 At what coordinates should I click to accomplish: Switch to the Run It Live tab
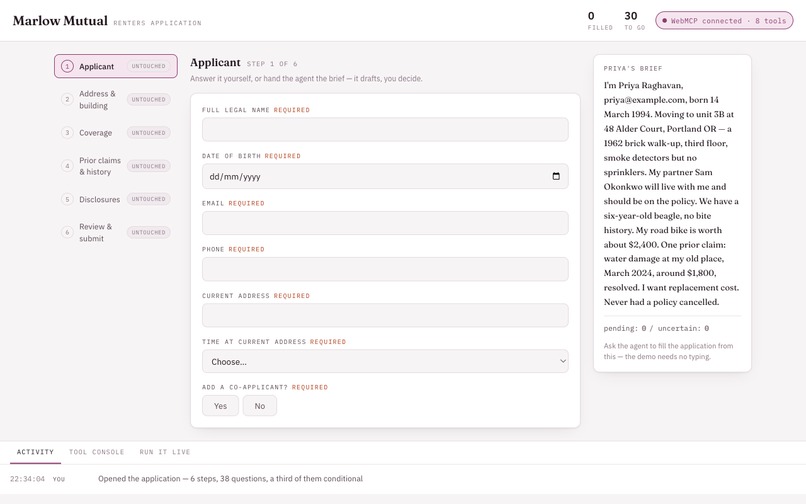(x=165, y=452)
